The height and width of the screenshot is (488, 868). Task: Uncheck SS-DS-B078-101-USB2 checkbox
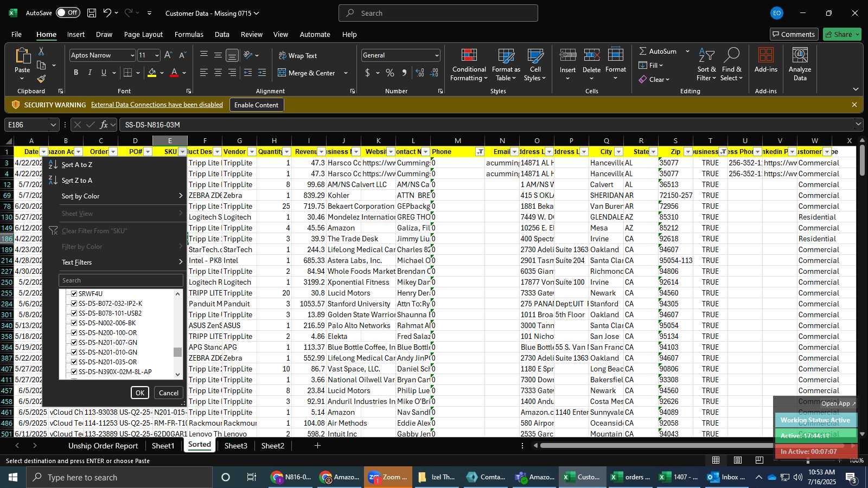74,313
